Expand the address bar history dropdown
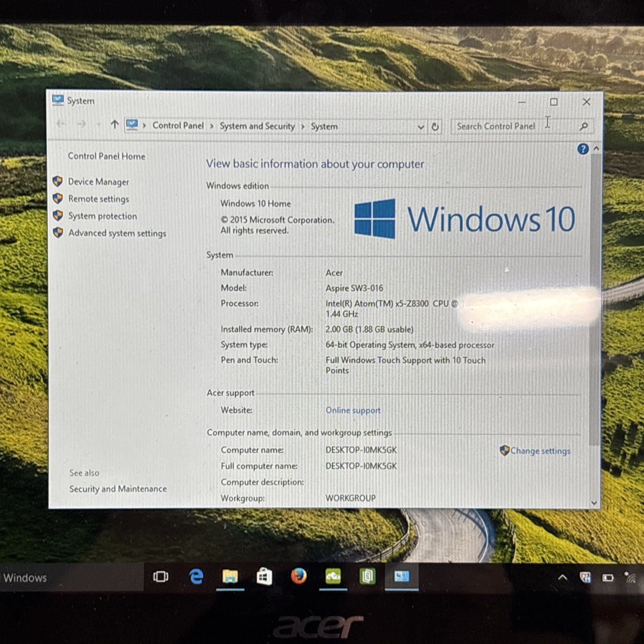644x644 pixels. click(x=421, y=127)
